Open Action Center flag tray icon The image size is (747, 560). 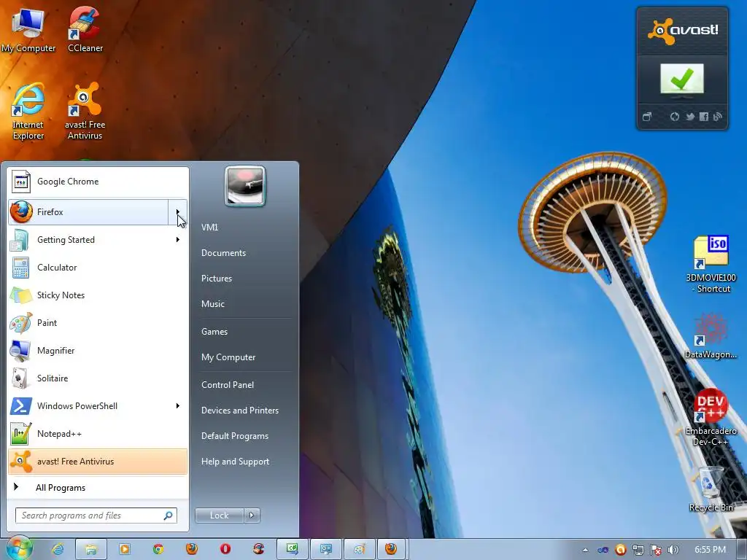click(656, 550)
